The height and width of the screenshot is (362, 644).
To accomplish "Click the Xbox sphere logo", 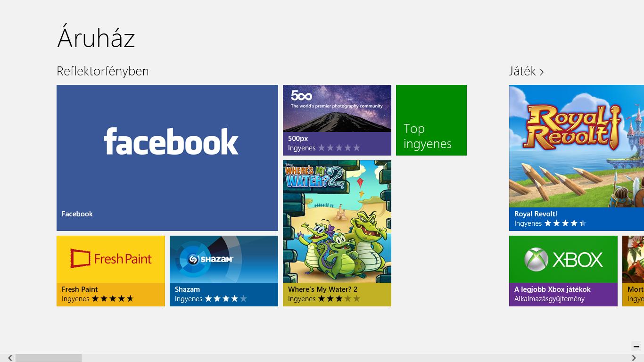I will click(x=537, y=259).
